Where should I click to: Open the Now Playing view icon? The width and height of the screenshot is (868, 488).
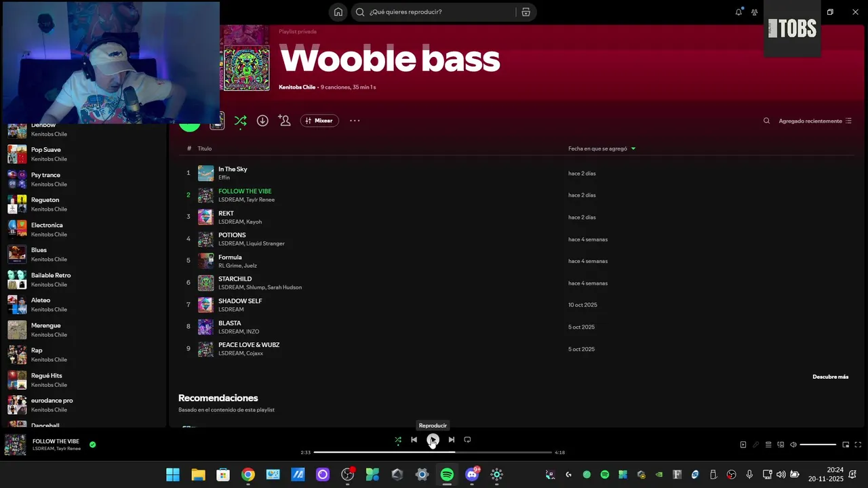743,445
